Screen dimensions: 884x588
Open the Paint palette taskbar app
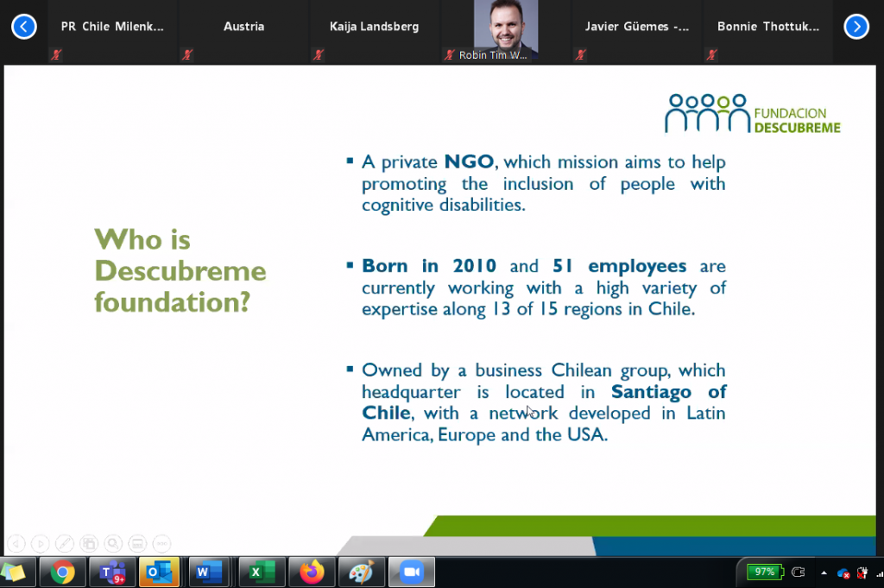tap(362, 572)
